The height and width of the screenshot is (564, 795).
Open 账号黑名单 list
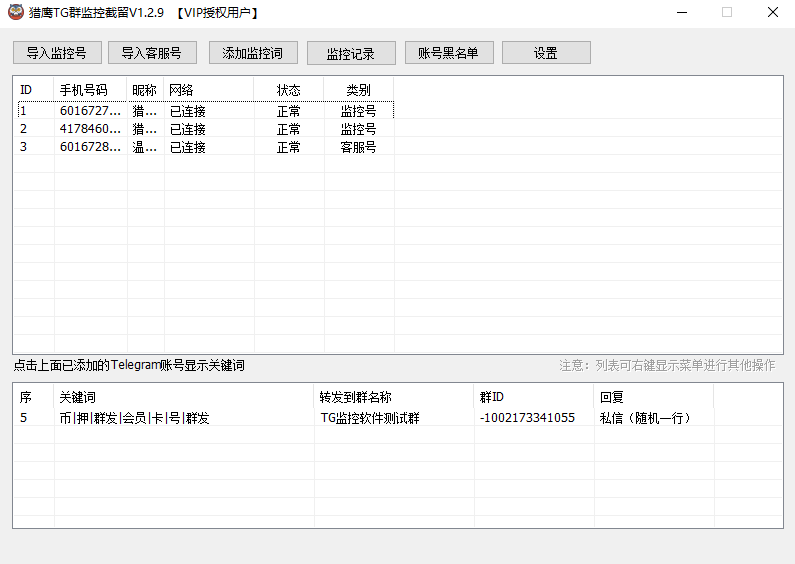[449, 53]
